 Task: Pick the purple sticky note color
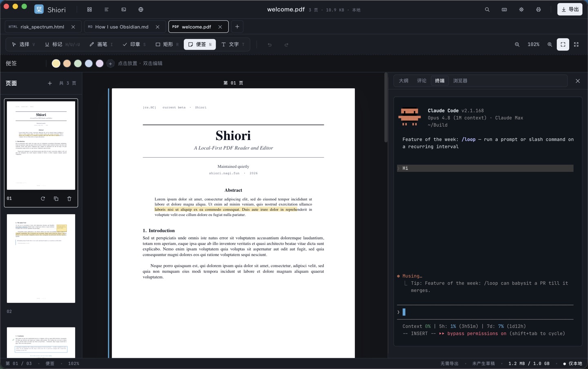100,63
